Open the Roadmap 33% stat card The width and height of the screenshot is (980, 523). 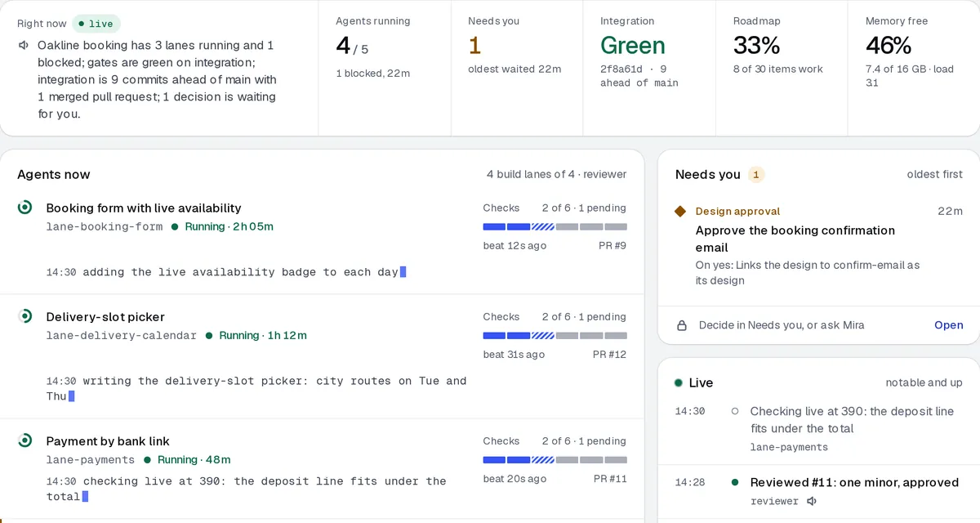coord(782,68)
